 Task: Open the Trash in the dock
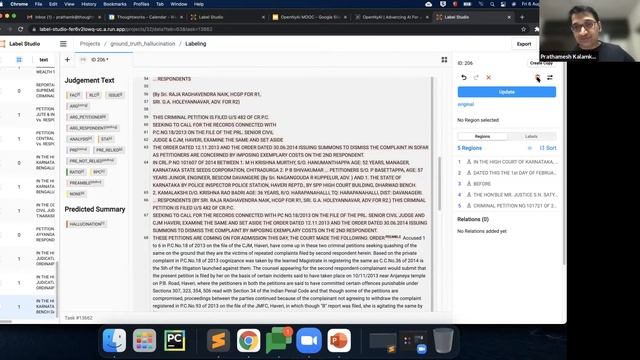443,340
